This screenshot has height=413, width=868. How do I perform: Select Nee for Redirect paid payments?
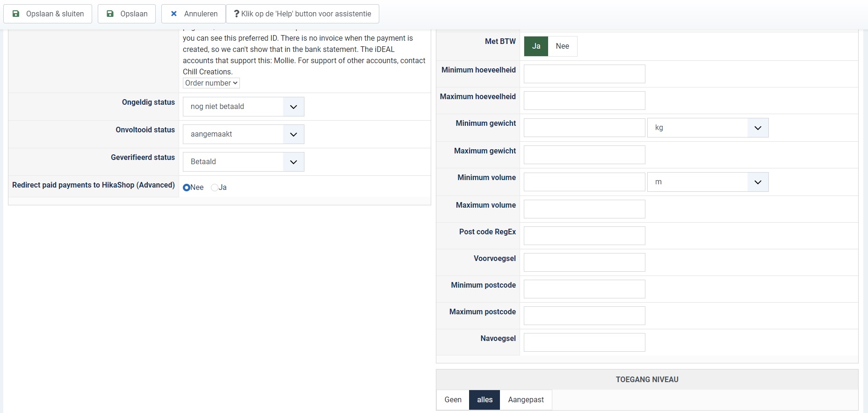187,188
